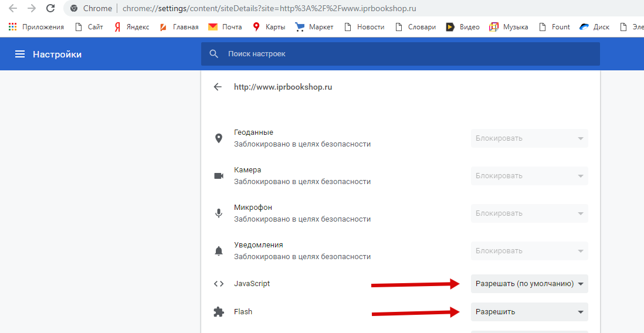Navigate back with the browser back arrow
The image size is (644, 333).
point(12,9)
